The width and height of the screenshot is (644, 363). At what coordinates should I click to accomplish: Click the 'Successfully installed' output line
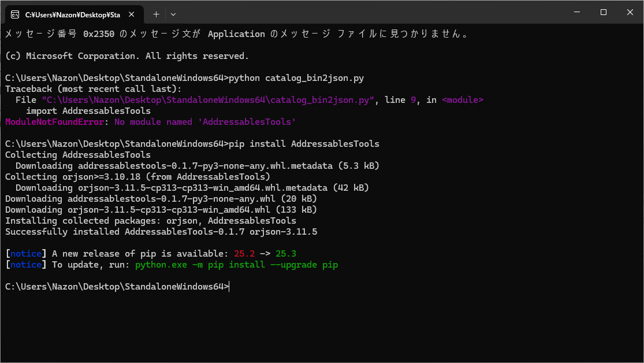[161, 232]
